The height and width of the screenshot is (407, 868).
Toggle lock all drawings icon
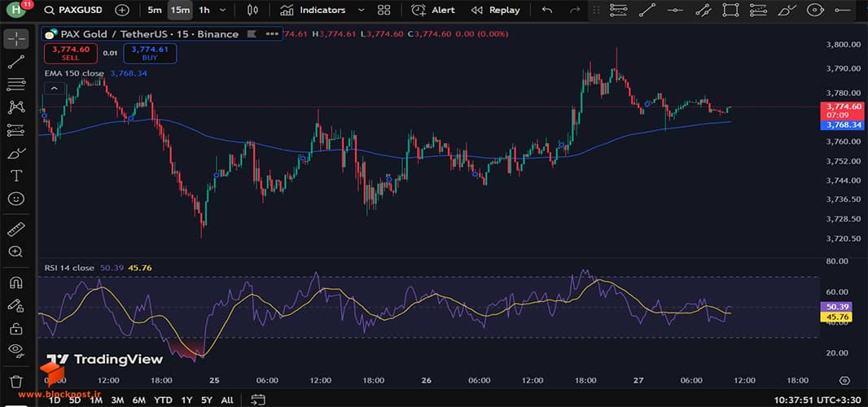click(x=16, y=328)
